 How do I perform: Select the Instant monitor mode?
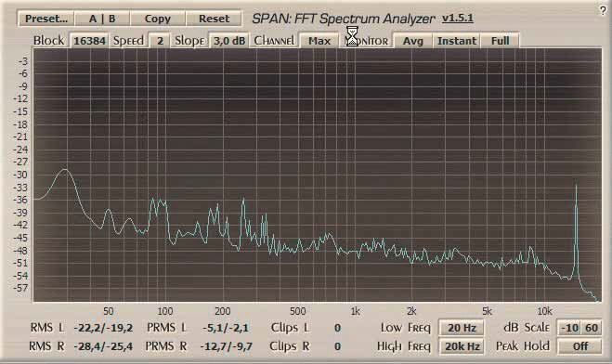457,41
